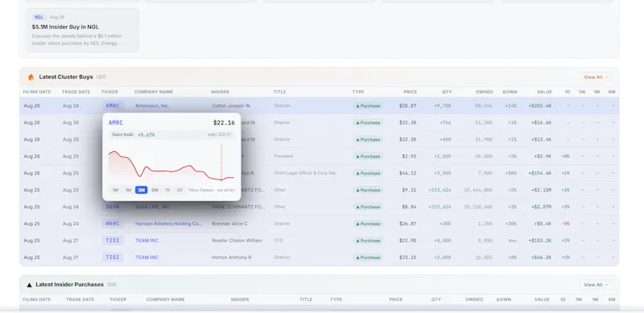Click the Chief Legal Officer & Corp Sec title
644x313 pixels.
click(x=305, y=173)
